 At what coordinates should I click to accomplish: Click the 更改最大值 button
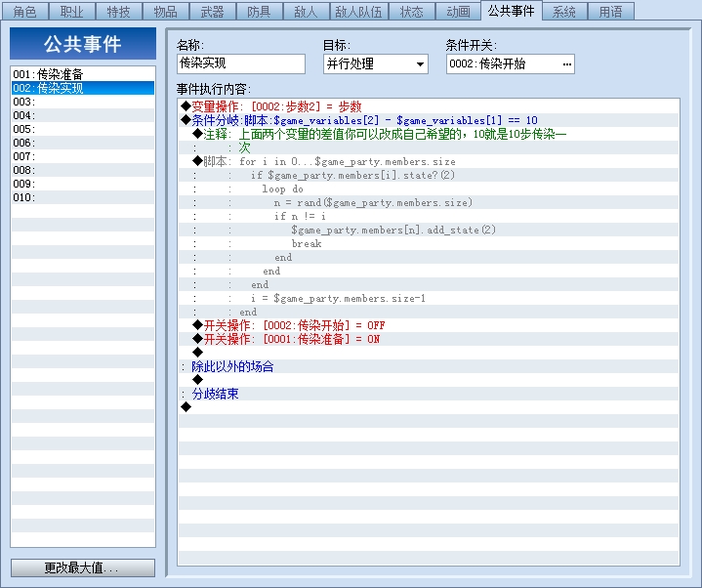[83, 567]
